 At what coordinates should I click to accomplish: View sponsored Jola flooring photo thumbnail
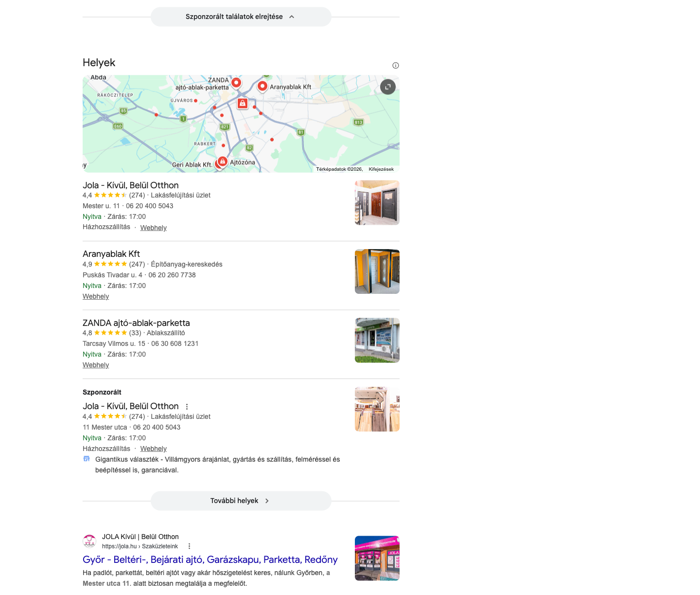pyautogui.click(x=377, y=409)
